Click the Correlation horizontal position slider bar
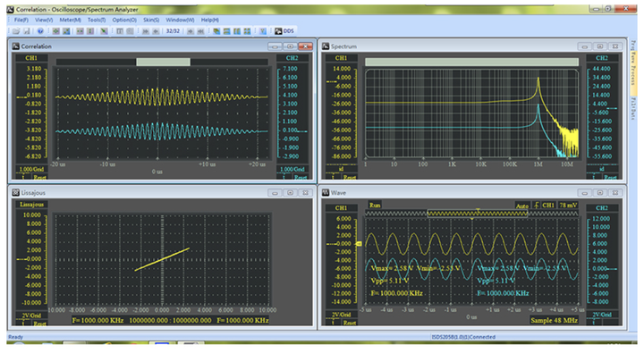The width and height of the screenshot is (644, 353). click(162, 62)
